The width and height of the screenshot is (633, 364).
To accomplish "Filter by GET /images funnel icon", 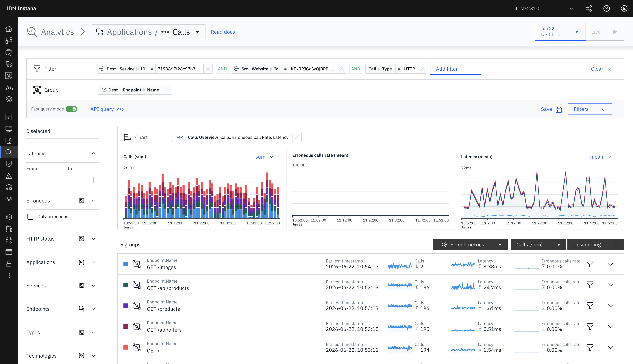I will click(590, 264).
